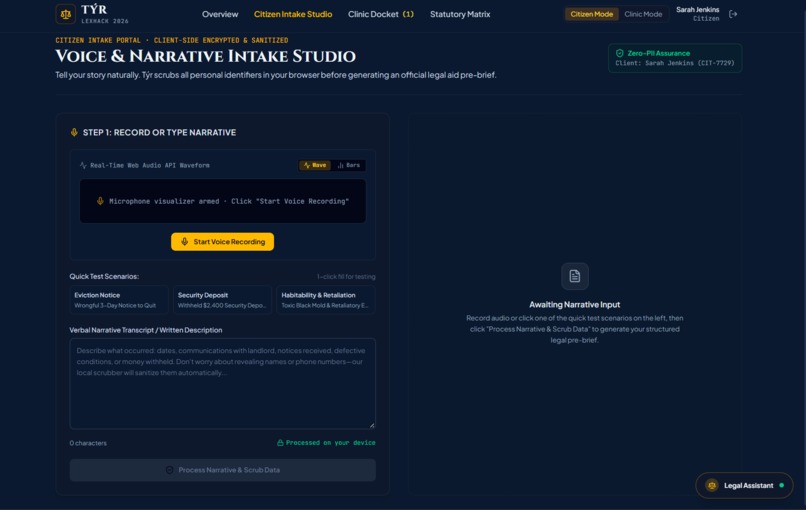This screenshot has width=806, height=510.
Task: Click the Zero-PII Assurance badge
Action: 675,58
